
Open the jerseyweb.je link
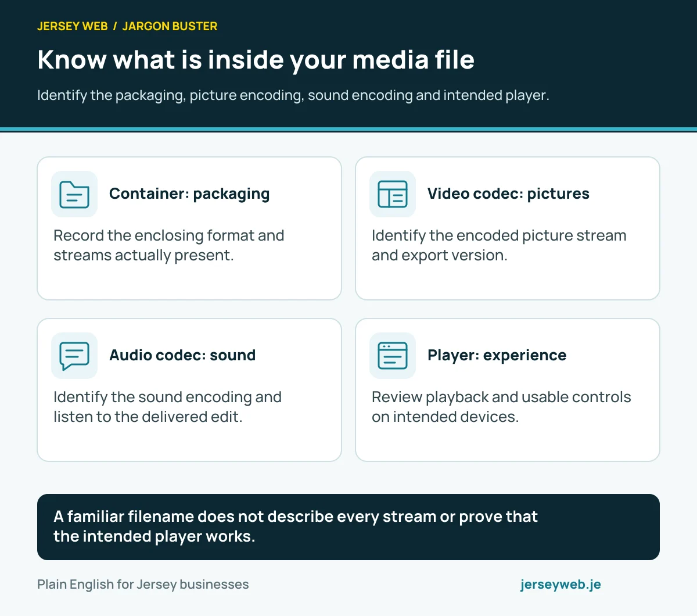[561, 585]
